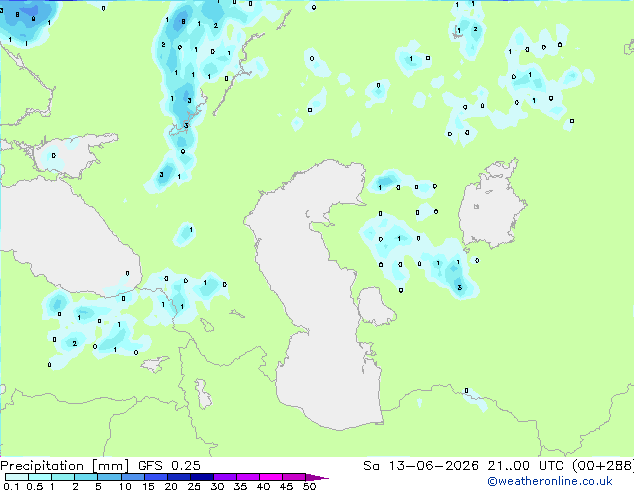634x490 pixels.
Task: Pick the 5–10 mm legend swatch
Action: (x=109, y=477)
